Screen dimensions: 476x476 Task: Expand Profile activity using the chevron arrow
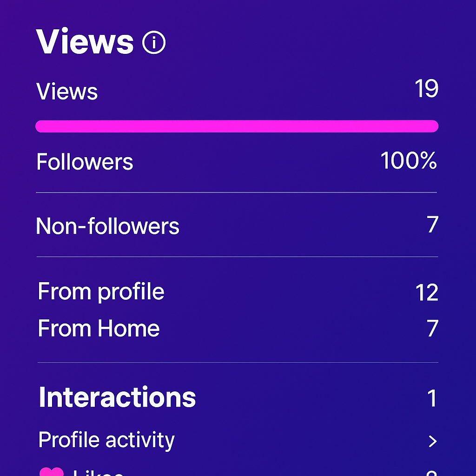433,441
